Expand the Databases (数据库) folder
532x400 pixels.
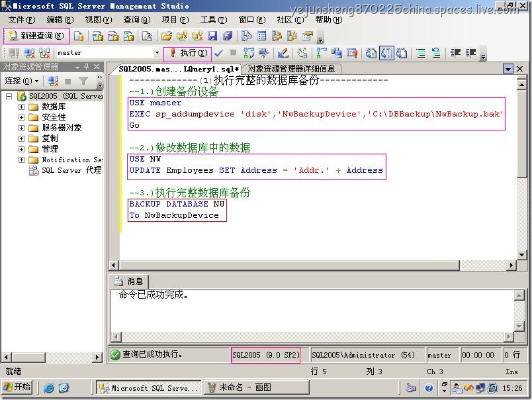(21, 107)
